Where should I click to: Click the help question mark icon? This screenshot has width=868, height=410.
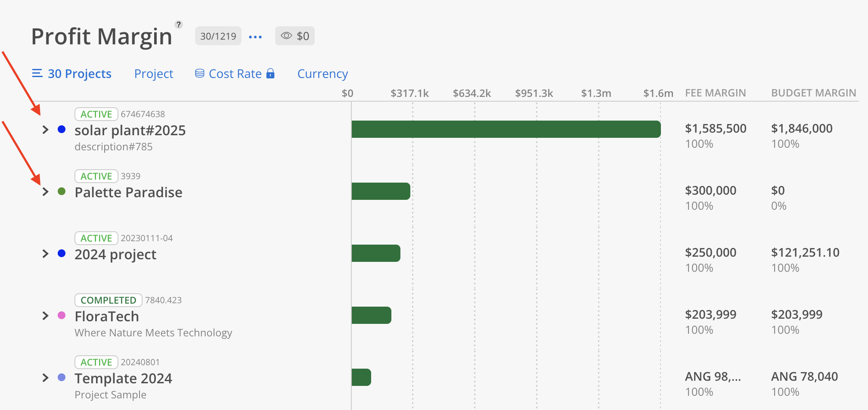pyautogui.click(x=179, y=25)
